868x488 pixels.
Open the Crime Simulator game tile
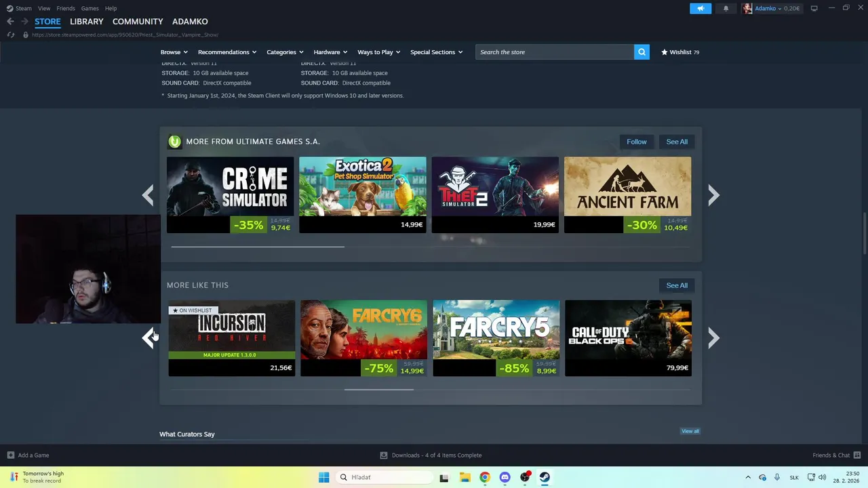pos(231,195)
